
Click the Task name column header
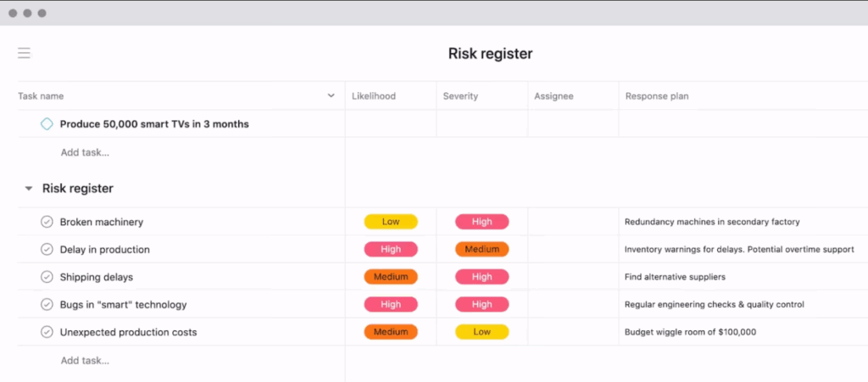tap(41, 97)
